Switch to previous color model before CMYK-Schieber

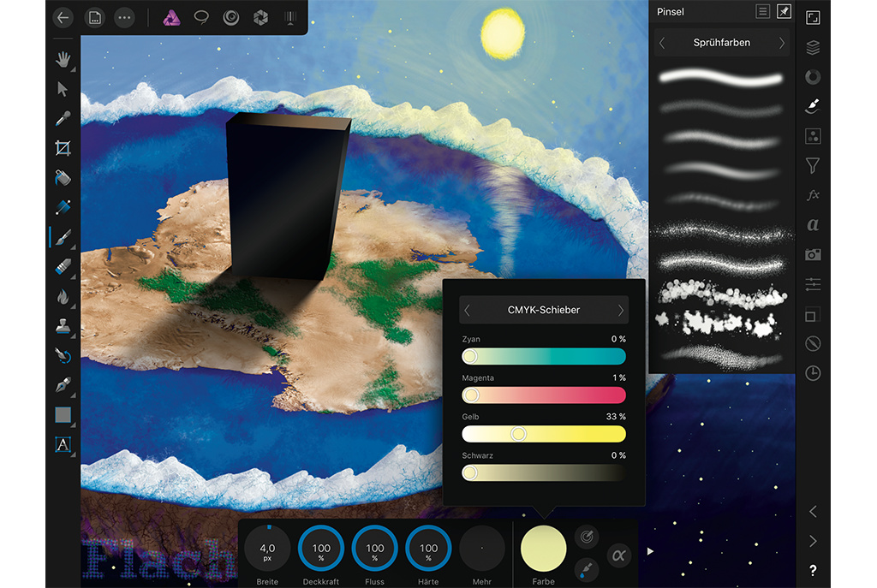(x=468, y=310)
